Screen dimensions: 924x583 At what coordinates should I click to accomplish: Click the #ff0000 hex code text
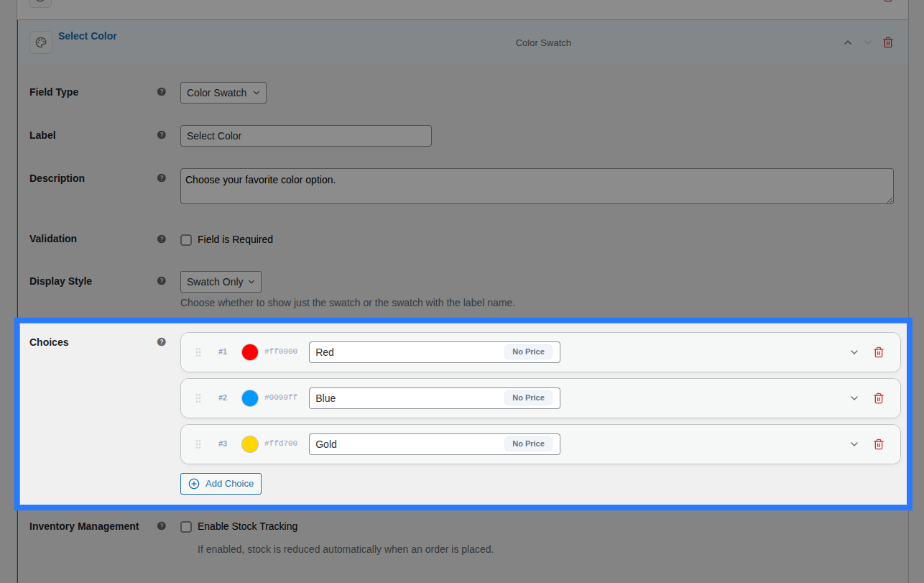click(x=281, y=352)
